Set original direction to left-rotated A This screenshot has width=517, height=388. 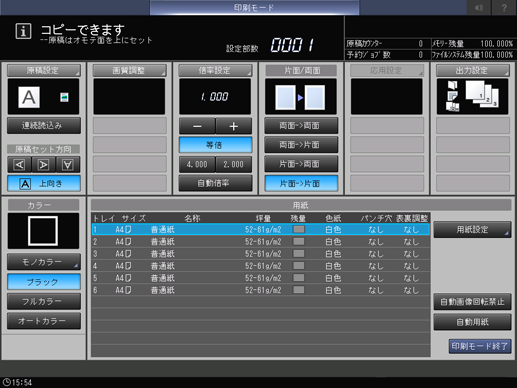tap(19, 164)
